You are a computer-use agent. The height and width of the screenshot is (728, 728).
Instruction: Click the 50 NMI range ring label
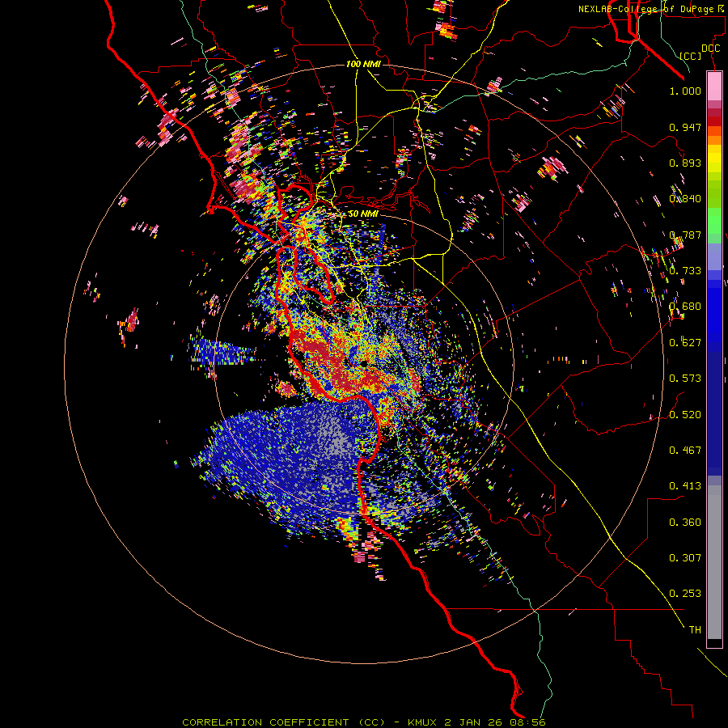pyautogui.click(x=363, y=214)
